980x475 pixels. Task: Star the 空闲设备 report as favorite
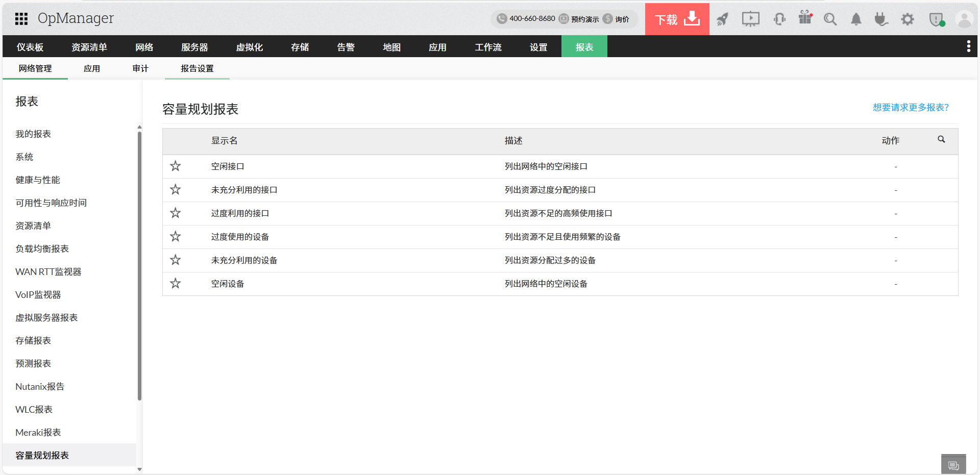coord(176,283)
